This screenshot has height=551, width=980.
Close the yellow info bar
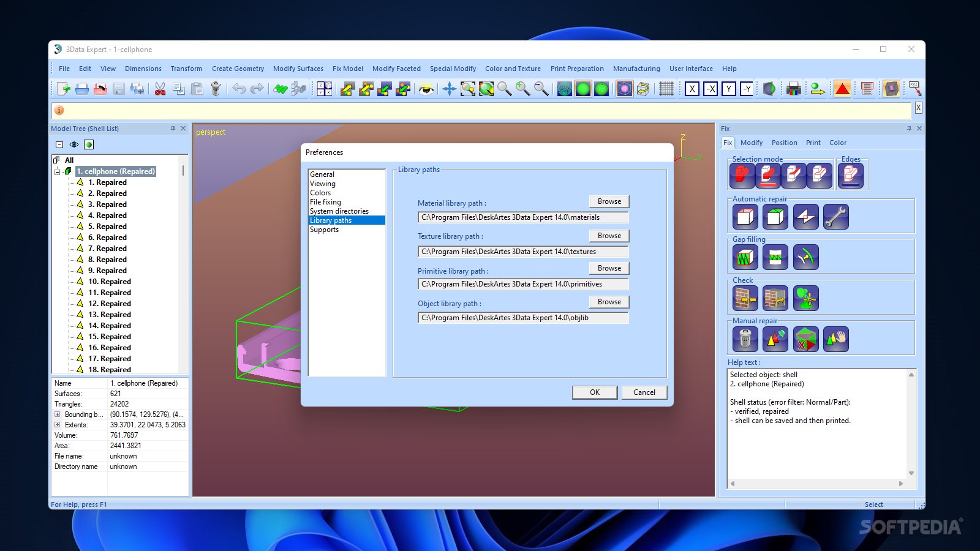pyautogui.click(x=918, y=108)
